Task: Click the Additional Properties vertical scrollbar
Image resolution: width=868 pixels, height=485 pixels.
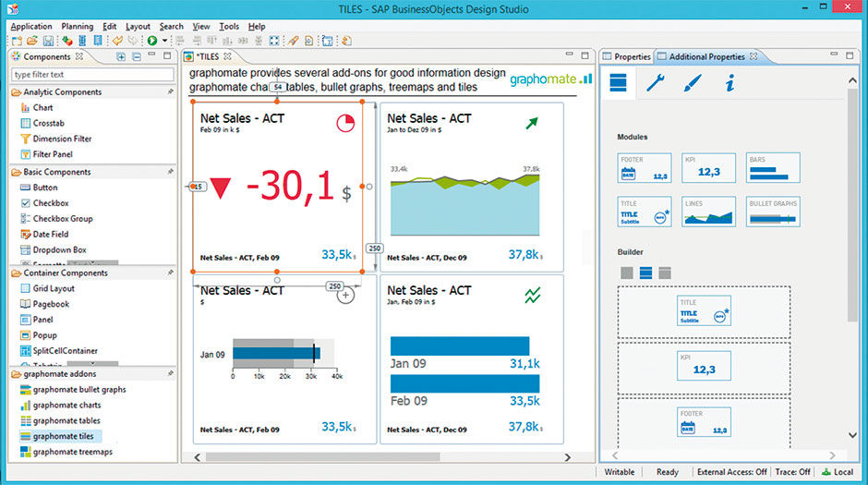Action: pos(852,205)
